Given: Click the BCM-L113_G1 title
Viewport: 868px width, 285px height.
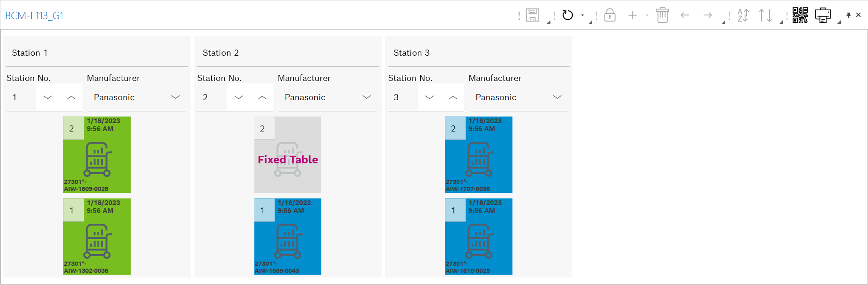Looking at the screenshot, I should pyautogui.click(x=34, y=15).
